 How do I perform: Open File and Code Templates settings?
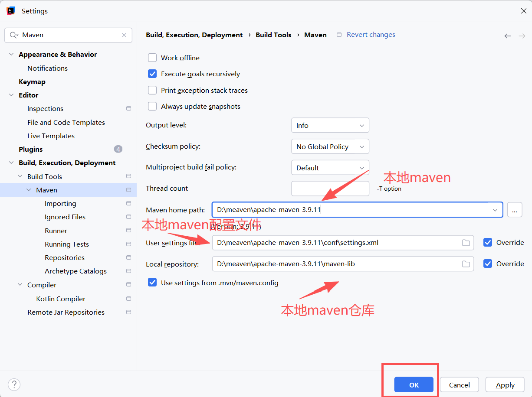(66, 122)
